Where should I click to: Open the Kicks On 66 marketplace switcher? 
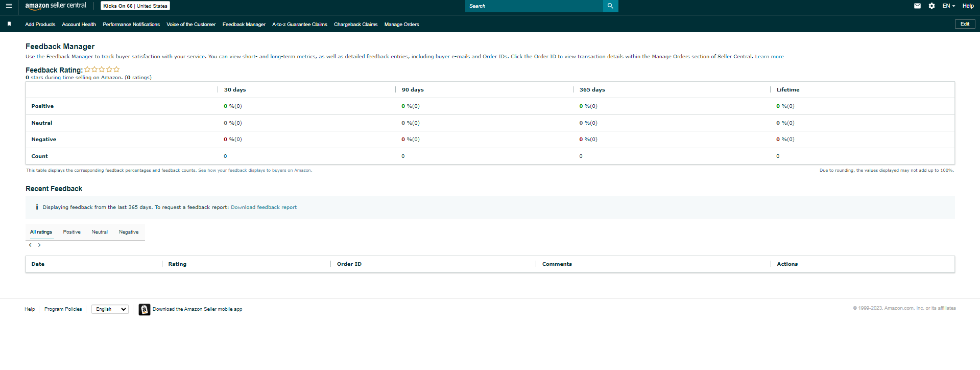point(135,6)
